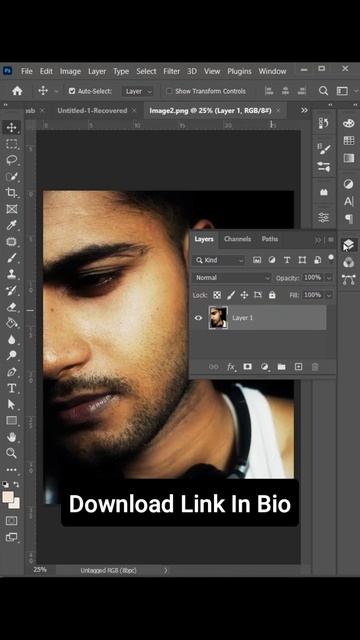Select the Path Selection tool
360x640 pixels.
click(x=11, y=404)
